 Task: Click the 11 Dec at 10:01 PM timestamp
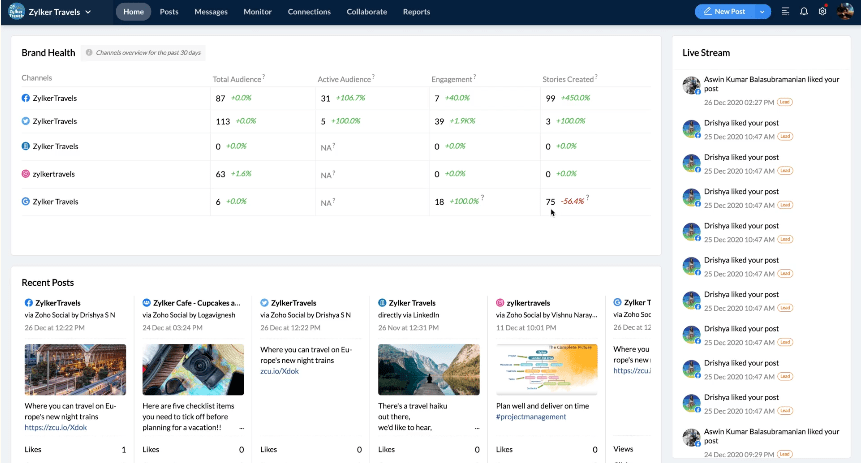[x=526, y=328]
